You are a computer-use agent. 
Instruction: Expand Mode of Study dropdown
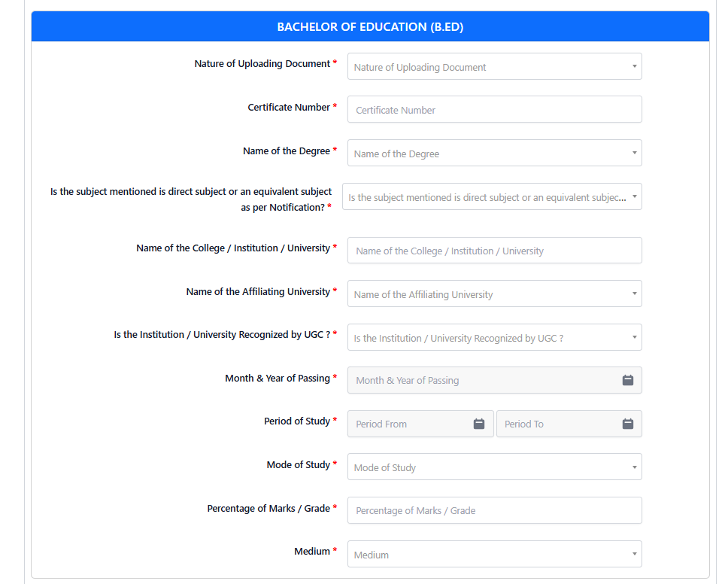494,467
